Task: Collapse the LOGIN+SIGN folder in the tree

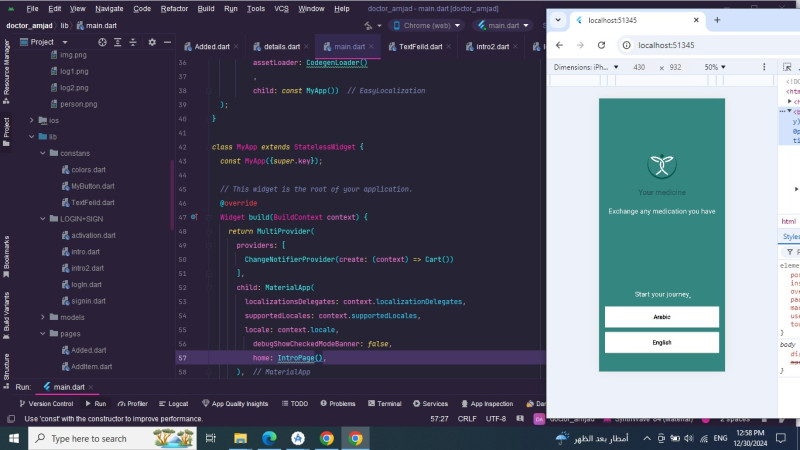Action: coord(41,218)
